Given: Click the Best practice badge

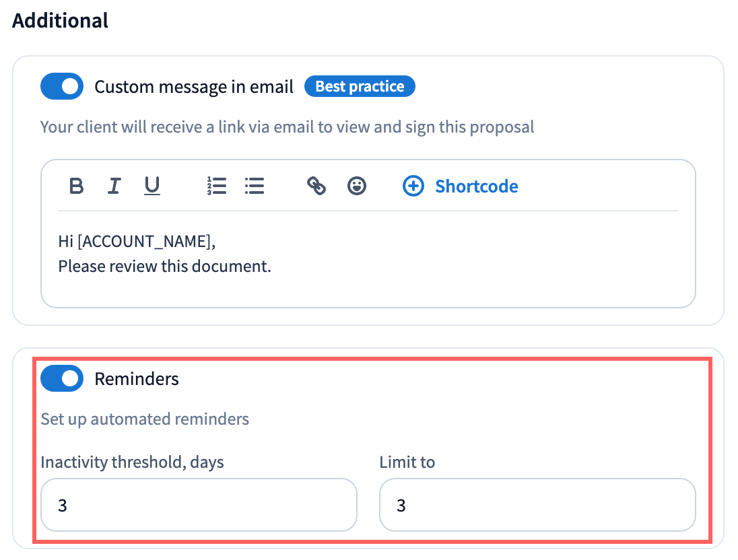Looking at the screenshot, I should pyautogui.click(x=360, y=87).
